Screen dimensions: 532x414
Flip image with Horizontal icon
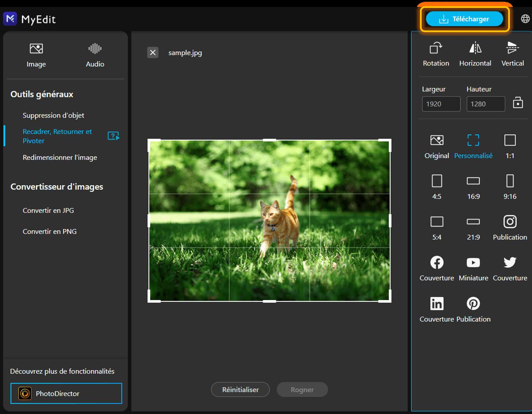(475, 48)
